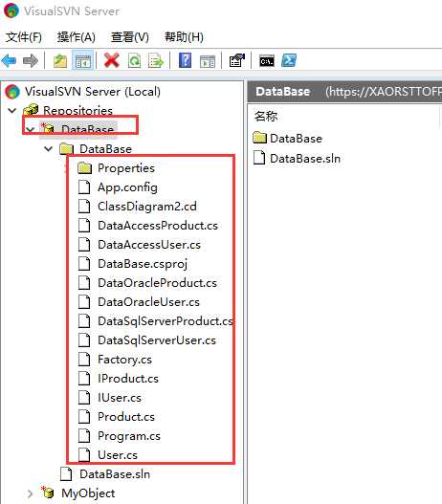Screen dimensions: 442x504
Task: Select DataBase.sln in the tree
Action: click(115, 474)
